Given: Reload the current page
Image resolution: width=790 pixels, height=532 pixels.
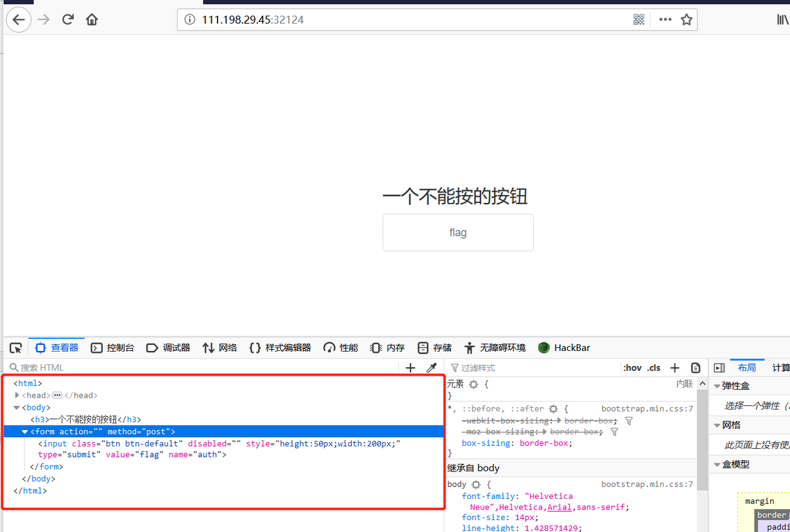Looking at the screenshot, I should pos(68,19).
